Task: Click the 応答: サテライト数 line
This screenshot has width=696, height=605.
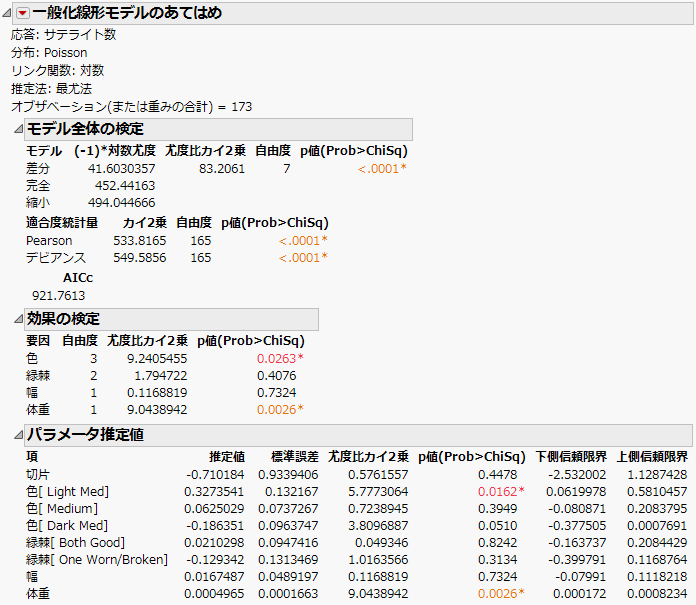Action: [x=63, y=35]
